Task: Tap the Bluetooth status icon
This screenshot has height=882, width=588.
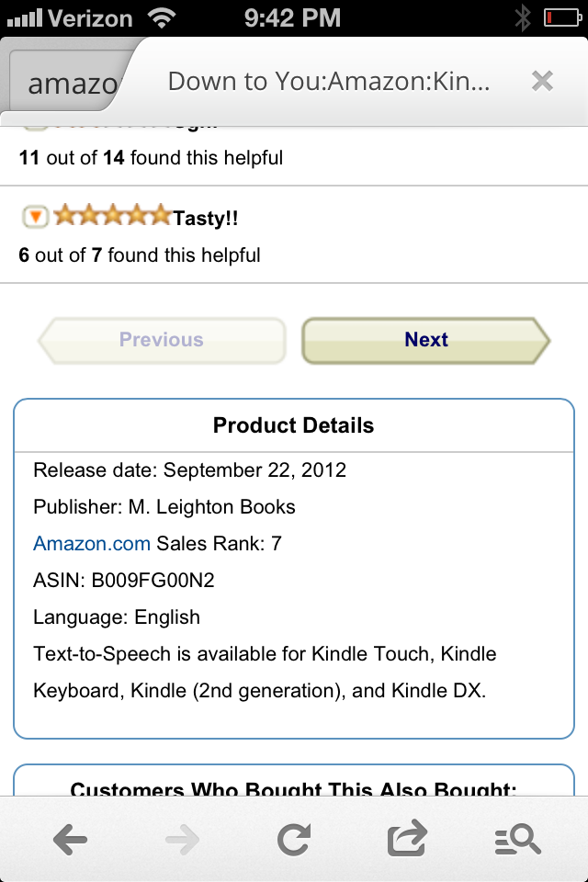Action: [523, 17]
